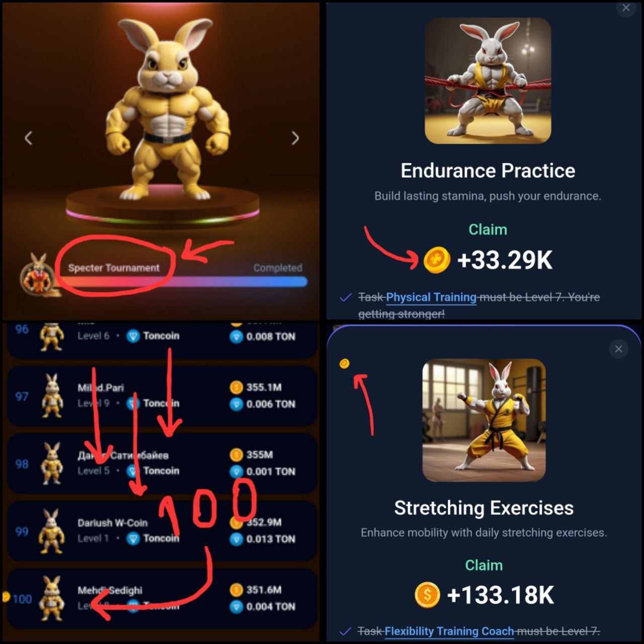
Task: Select the Mehdi Sedighi rank 100 row
Action: [162, 598]
